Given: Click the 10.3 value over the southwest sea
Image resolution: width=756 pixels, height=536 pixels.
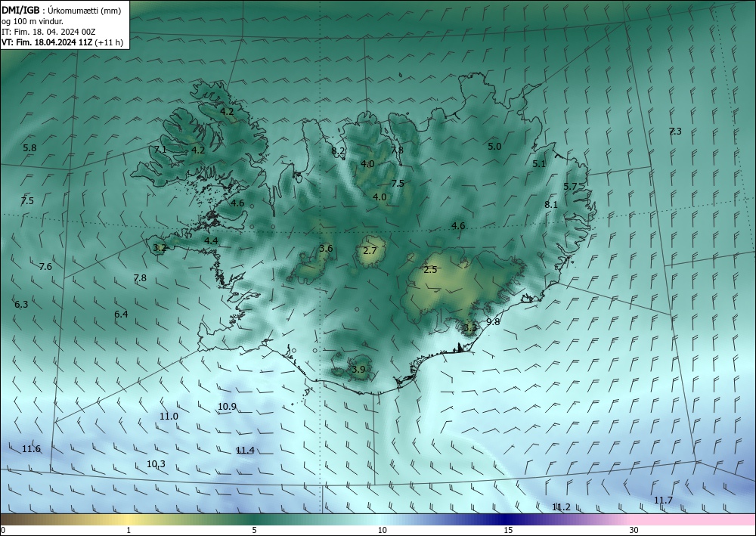Looking at the screenshot, I should pyautogui.click(x=156, y=464).
